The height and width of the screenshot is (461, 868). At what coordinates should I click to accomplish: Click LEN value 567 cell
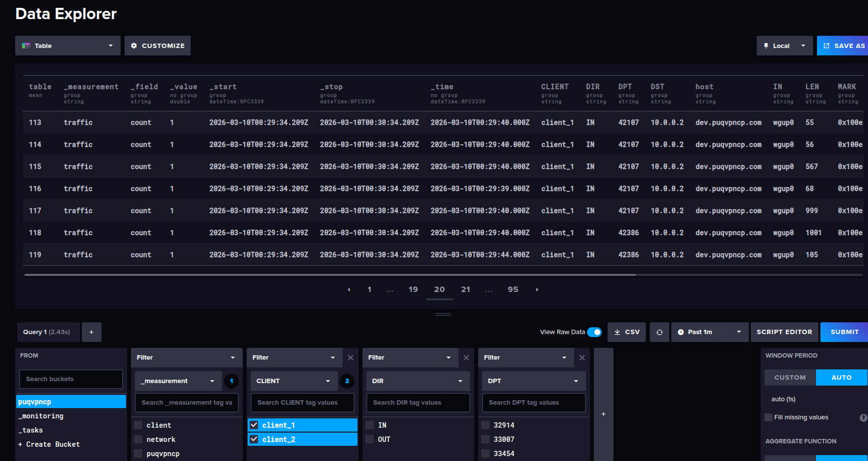coord(812,167)
